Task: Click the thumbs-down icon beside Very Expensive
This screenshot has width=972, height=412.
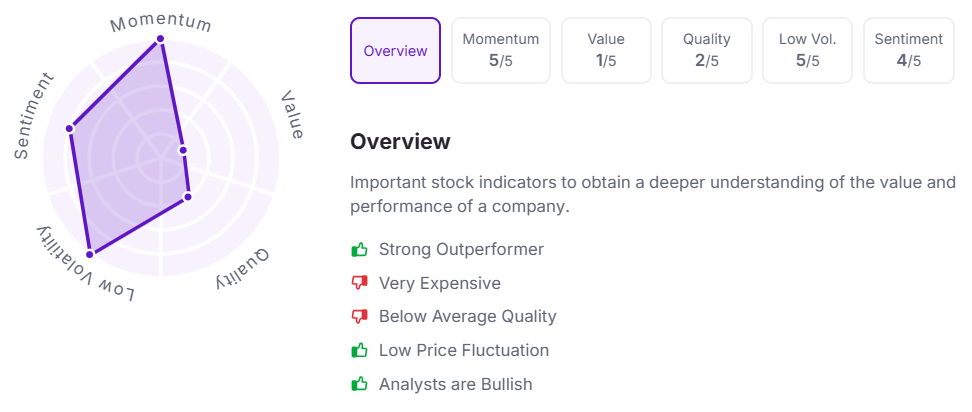Action: [359, 283]
